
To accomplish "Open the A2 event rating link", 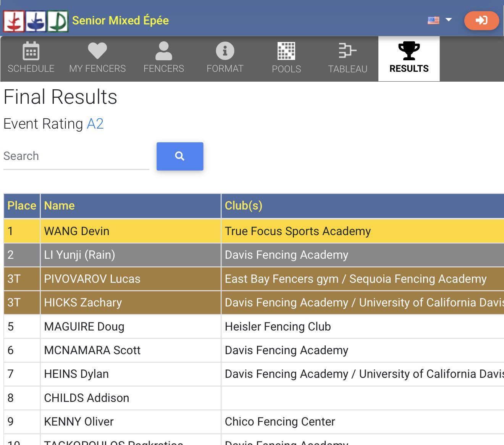I will [x=95, y=124].
